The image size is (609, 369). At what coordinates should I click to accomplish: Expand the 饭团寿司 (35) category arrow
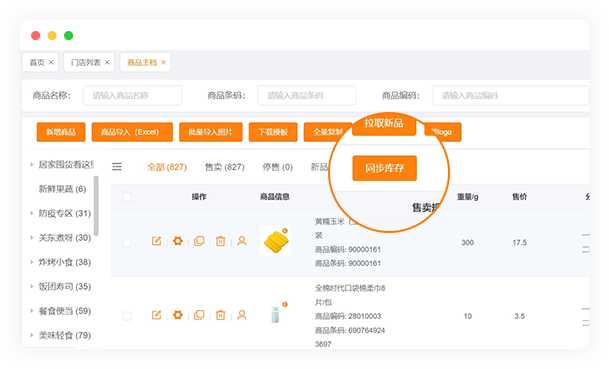pyautogui.click(x=32, y=287)
